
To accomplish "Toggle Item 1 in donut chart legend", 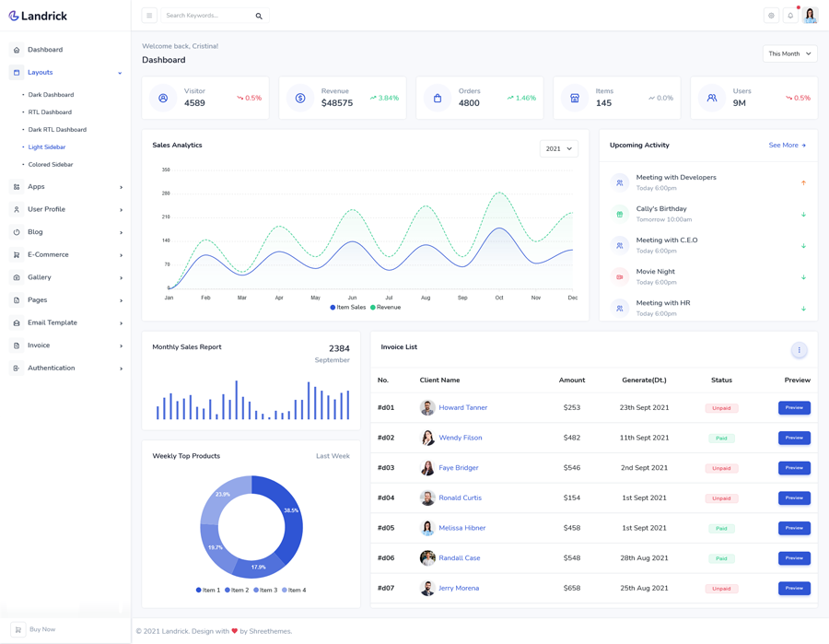I will [208, 590].
